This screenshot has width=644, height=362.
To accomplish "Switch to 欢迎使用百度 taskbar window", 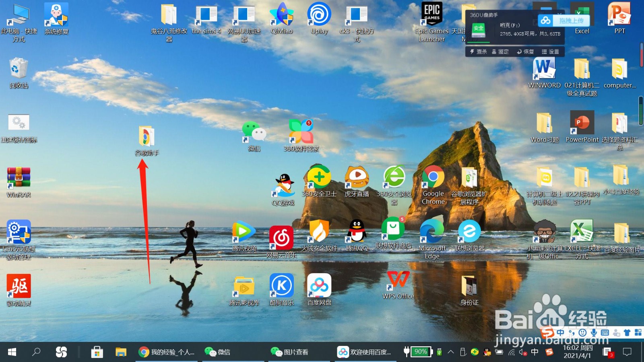I will [365, 352].
